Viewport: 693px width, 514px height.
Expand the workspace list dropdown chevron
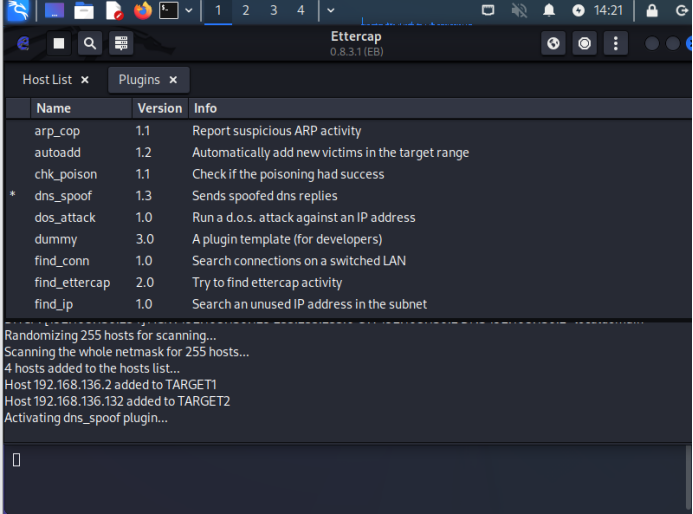pos(331,11)
